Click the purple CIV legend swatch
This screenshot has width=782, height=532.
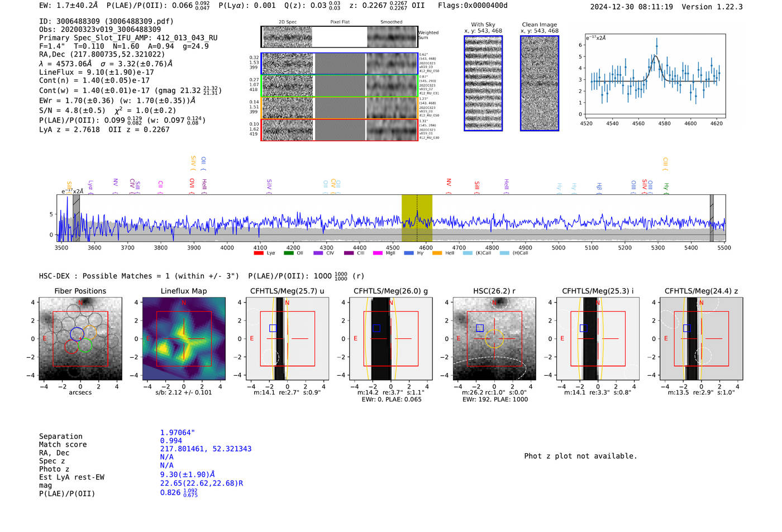pos(318,253)
